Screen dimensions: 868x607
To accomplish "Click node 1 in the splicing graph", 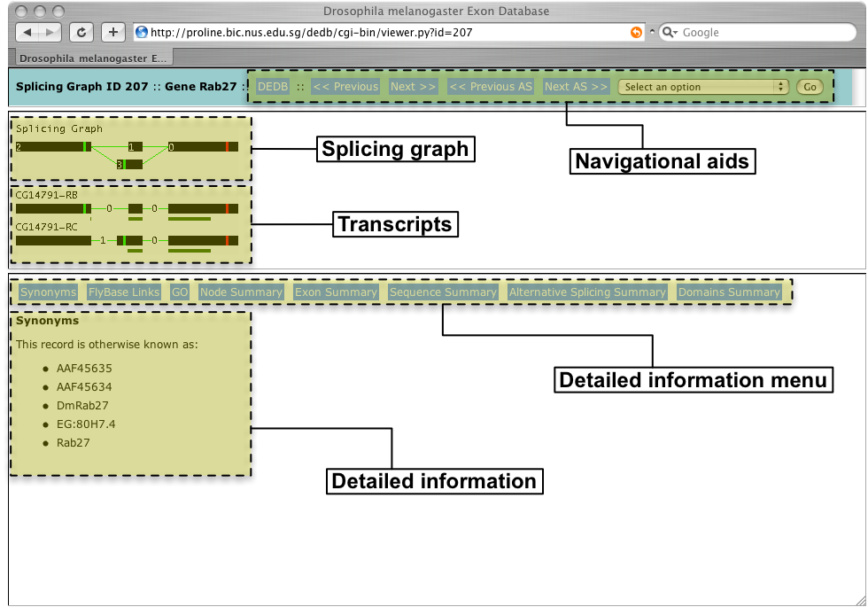I will tap(135, 147).
